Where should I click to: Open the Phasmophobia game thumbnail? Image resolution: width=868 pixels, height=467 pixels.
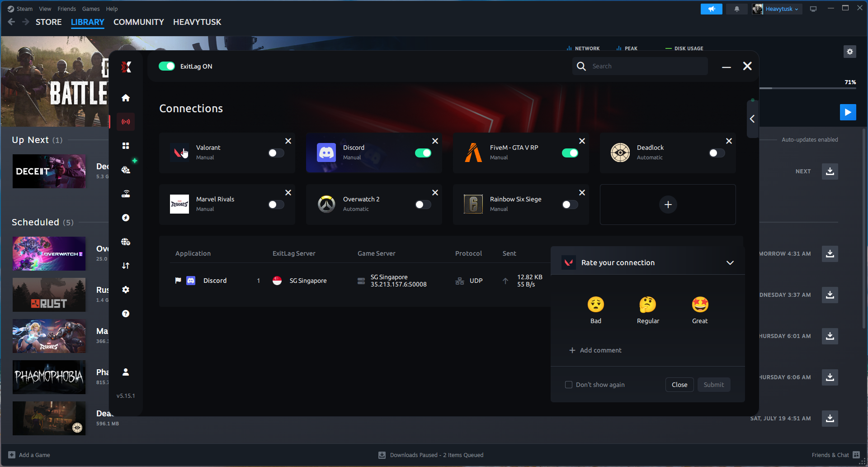(49, 377)
